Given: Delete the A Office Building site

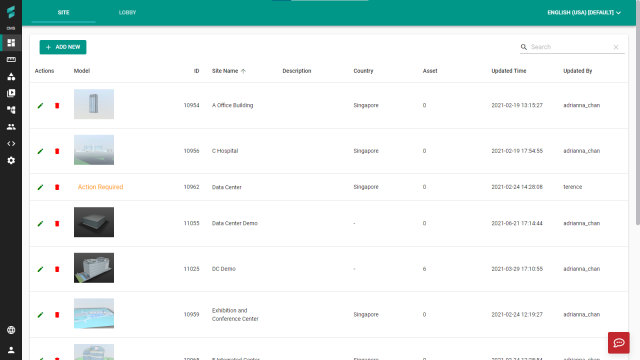Looking at the screenshot, I should click(x=57, y=106).
